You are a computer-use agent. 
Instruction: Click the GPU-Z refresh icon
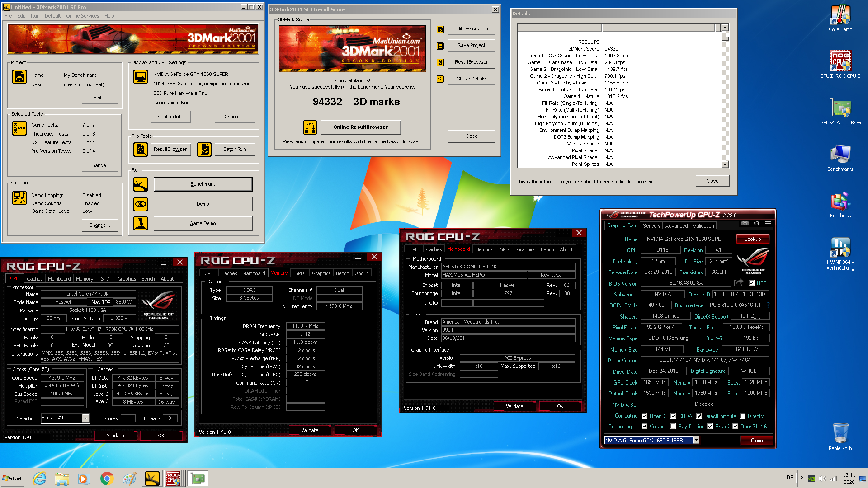point(756,224)
